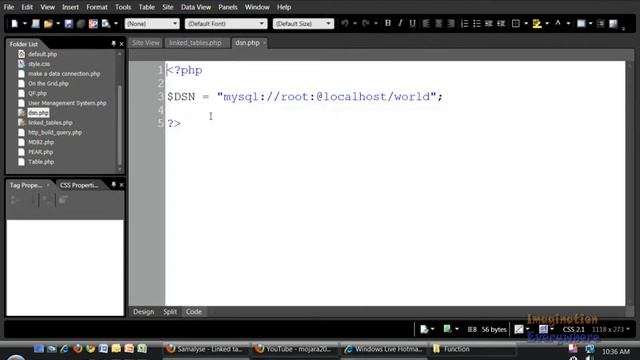The height and width of the screenshot is (360, 640).
Task: Click the Open File folder icon
Action: [48, 24]
